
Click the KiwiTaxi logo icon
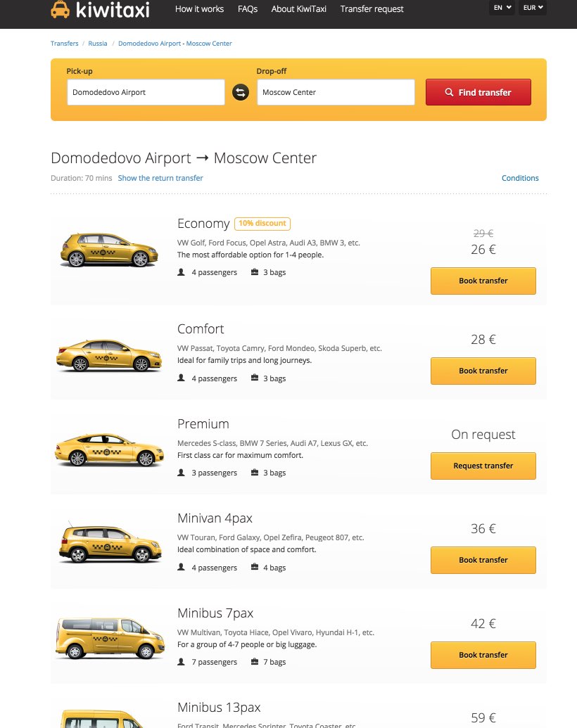coord(61,9)
